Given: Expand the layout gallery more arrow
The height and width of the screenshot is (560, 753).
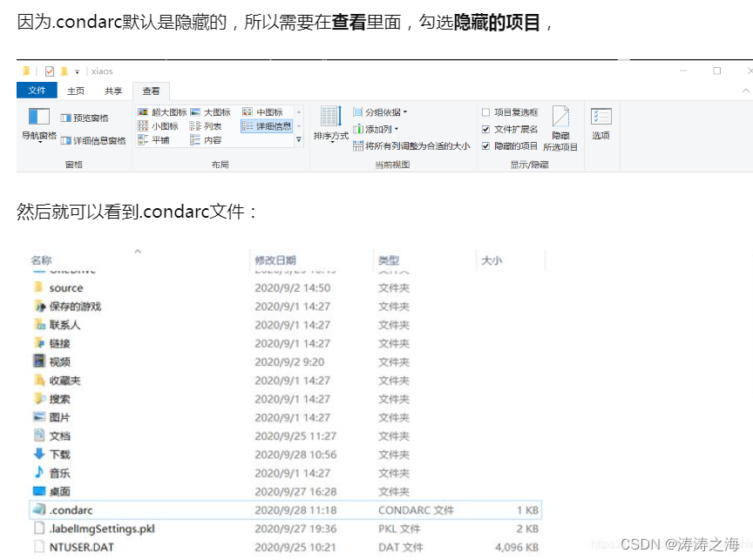Looking at the screenshot, I should pos(299,139).
